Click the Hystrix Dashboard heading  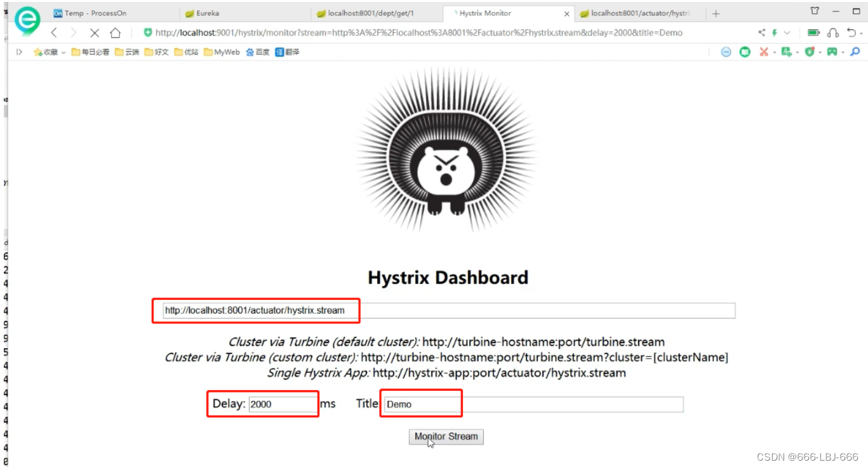(448, 278)
